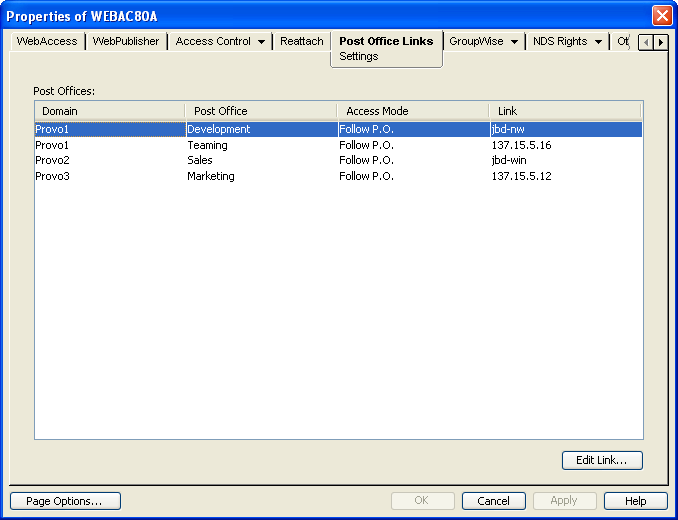The image size is (678, 520).
Task: Select the Marketing post office row
Action: pos(339,176)
